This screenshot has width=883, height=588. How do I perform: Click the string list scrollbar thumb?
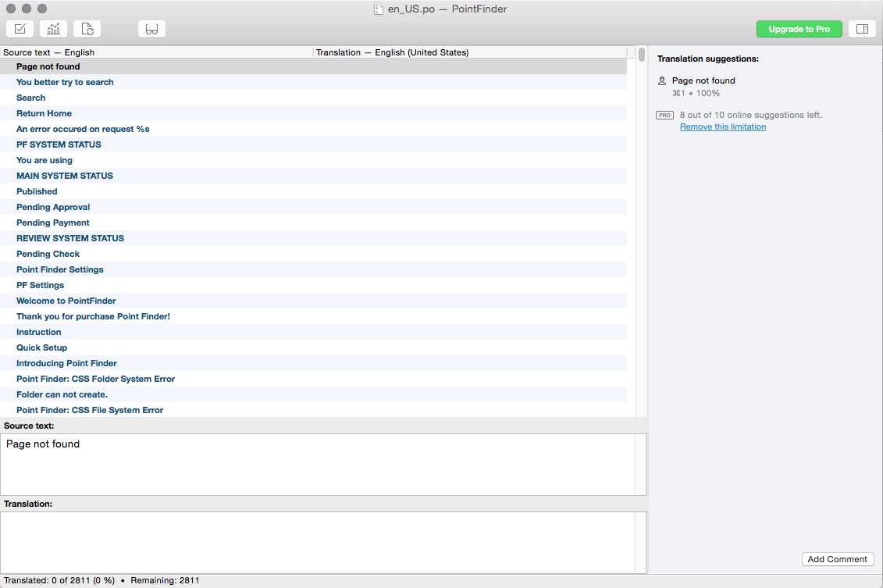642,55
